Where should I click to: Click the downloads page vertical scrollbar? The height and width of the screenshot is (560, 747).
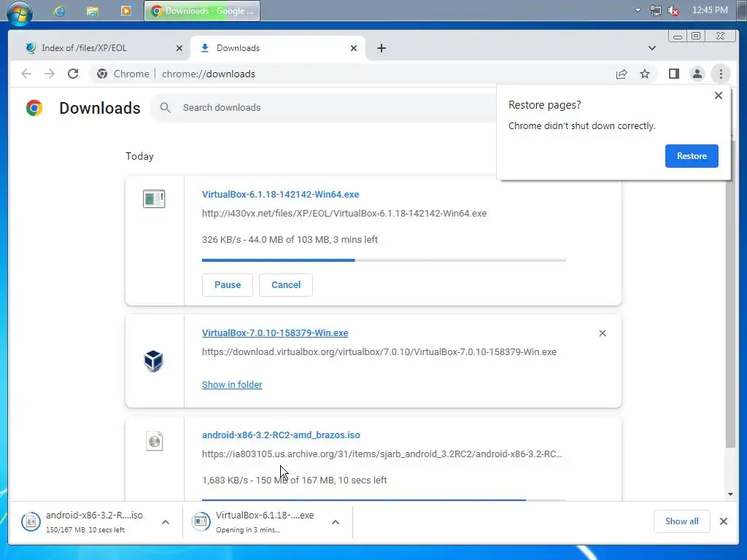pyautogui.click(x=730, y=294)
